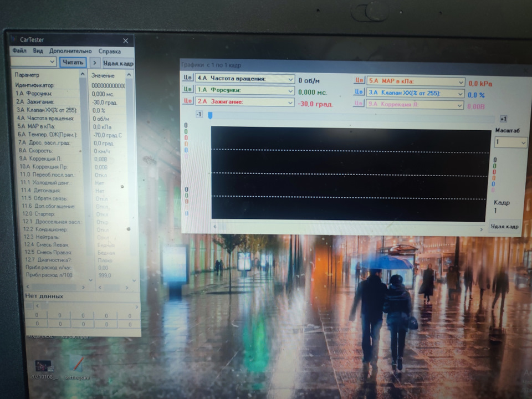Open the 1.А Форсунки dropdown

coord(244,90)
